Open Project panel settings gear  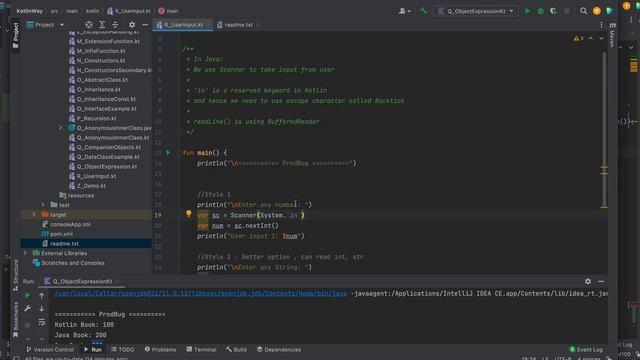click(132, 25)
